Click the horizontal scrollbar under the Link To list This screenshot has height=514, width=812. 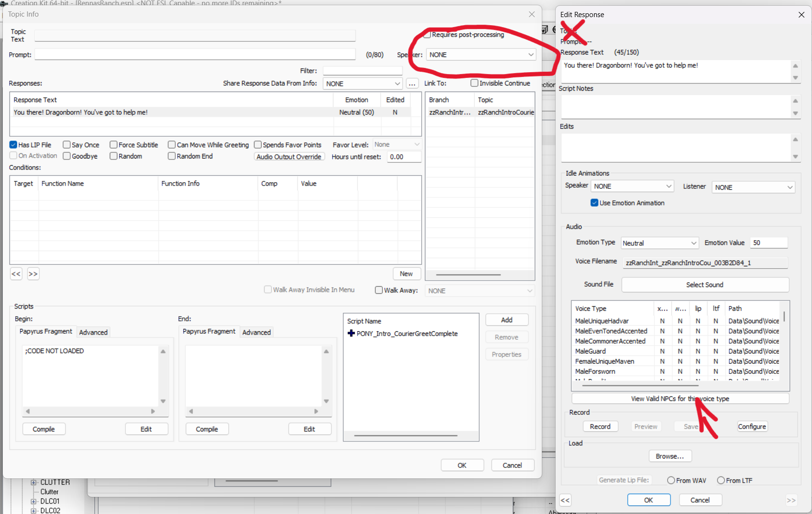coord(468,274)
